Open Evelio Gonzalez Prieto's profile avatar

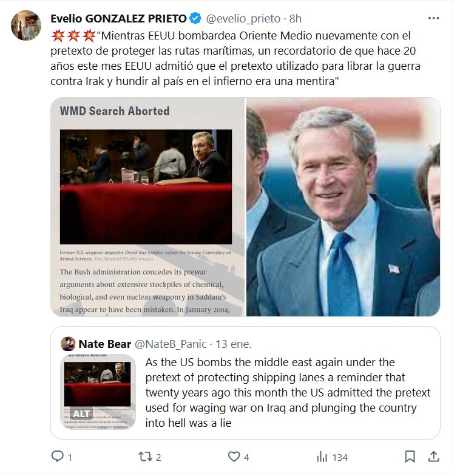26,25
